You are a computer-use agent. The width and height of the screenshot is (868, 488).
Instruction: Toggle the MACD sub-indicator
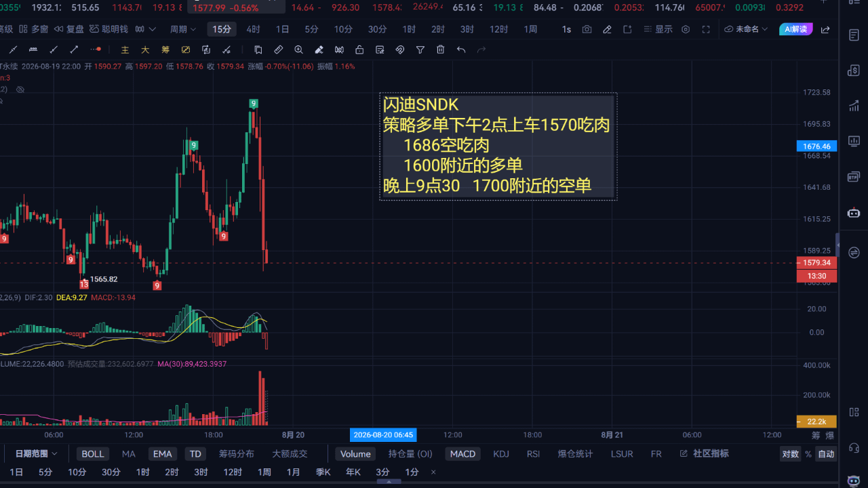[463, 453]
